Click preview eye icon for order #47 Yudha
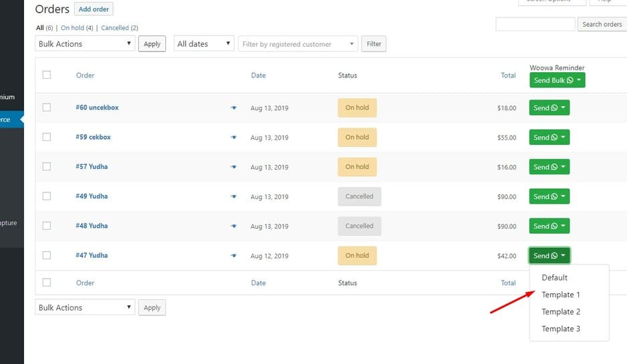 point(234,255)
